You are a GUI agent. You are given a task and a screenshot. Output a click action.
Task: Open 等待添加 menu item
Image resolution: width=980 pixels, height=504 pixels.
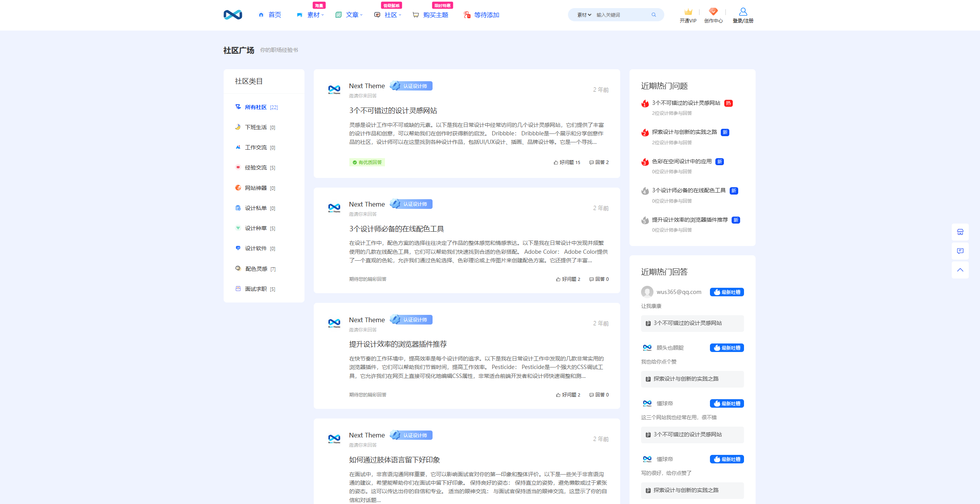pyautogui.click(x=481, y=15)
